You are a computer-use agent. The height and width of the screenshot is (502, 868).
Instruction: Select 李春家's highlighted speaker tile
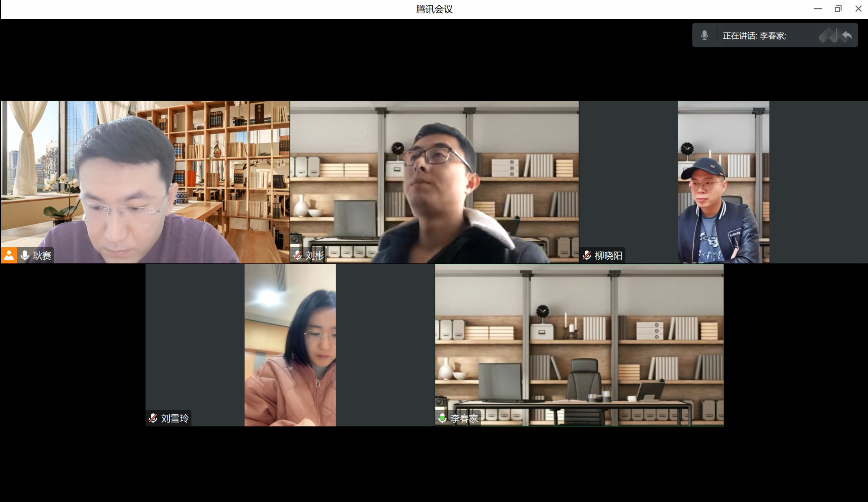[x=579, y=345]
